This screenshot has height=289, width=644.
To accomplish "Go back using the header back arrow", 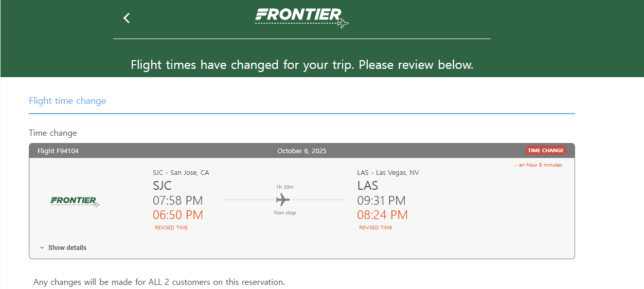I will click(x=127, y=18).
